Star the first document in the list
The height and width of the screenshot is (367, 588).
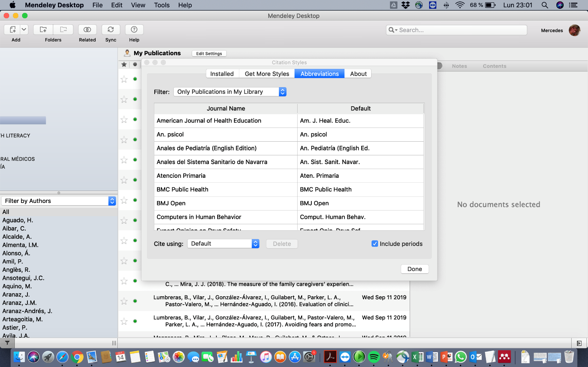click(124, 79)
